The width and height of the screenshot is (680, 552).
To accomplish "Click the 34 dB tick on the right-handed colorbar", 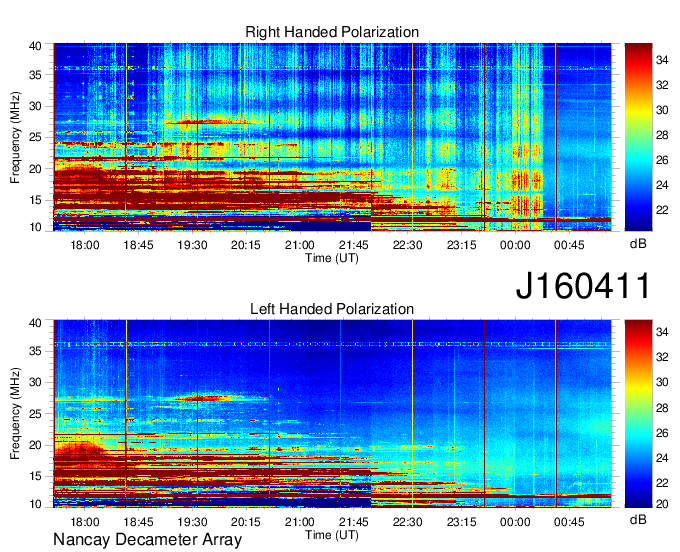I will (662, 60).
